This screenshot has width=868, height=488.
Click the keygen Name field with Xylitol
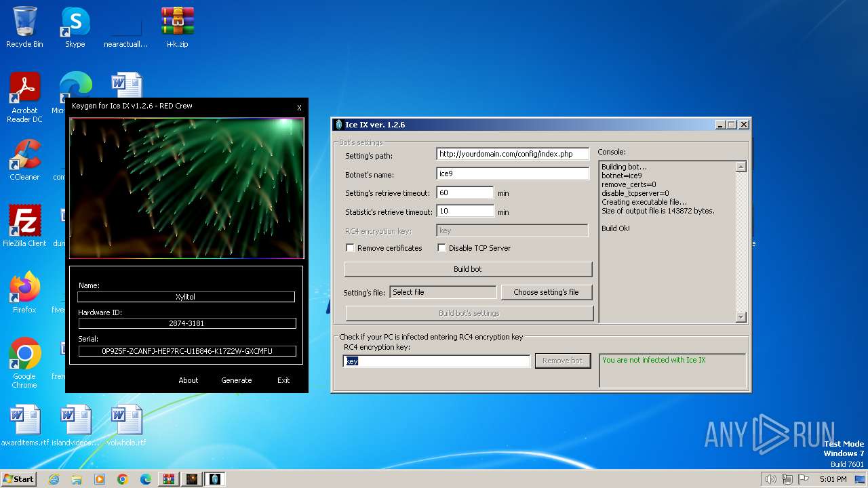click(x=186, y=297)
